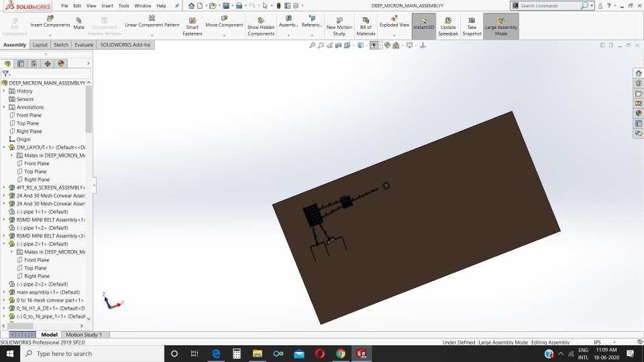The image size is (644, 362).
Task: Zoom to Fit in heads-up toolbar
Action: (x=312, y=45)
